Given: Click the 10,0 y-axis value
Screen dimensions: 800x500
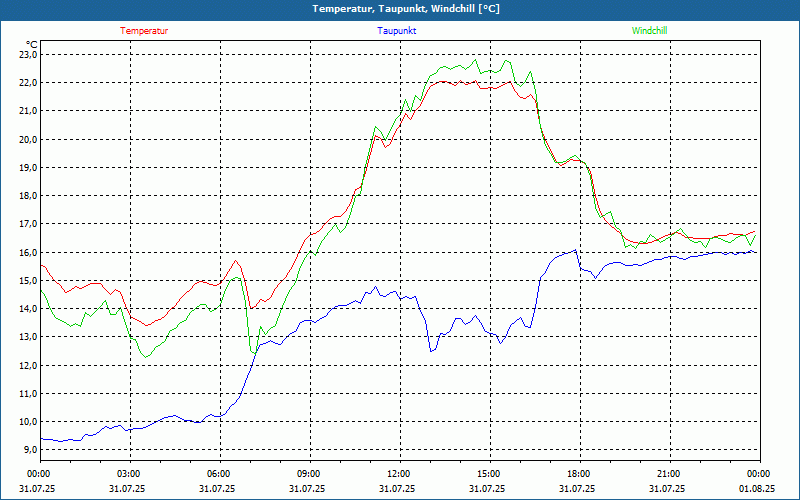Looking at the screenshot, I should [x=28, y=421].
